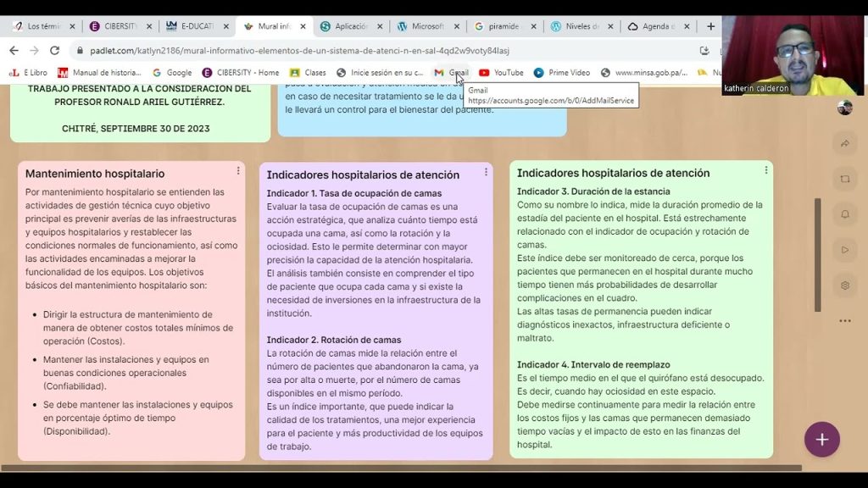Open E Libro bookmark
The width and height of the screenshot is (868, 488).
click(28, 73)
